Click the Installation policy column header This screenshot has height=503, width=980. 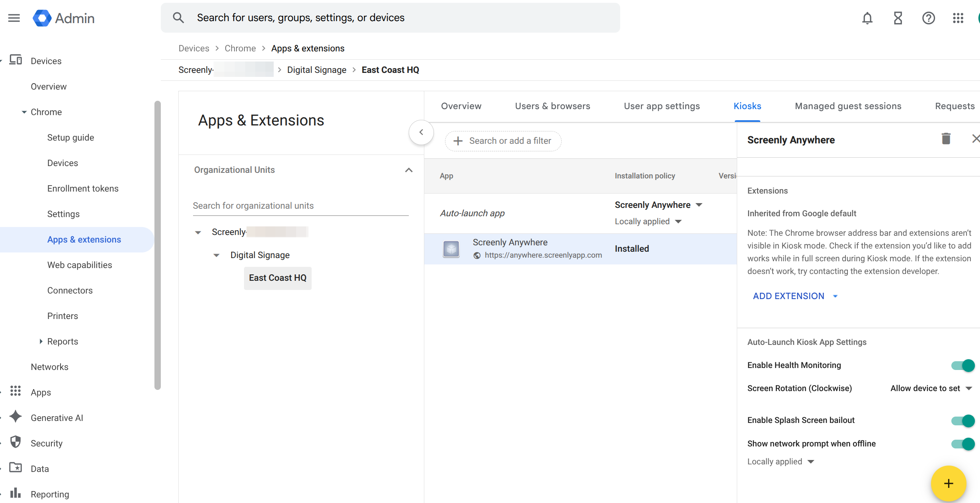point(645,176)
